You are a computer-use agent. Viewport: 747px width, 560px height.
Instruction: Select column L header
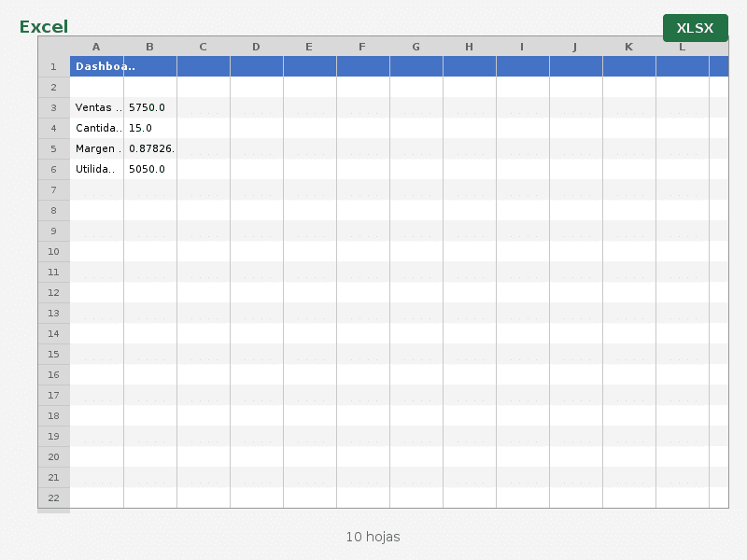coord(682,47)
